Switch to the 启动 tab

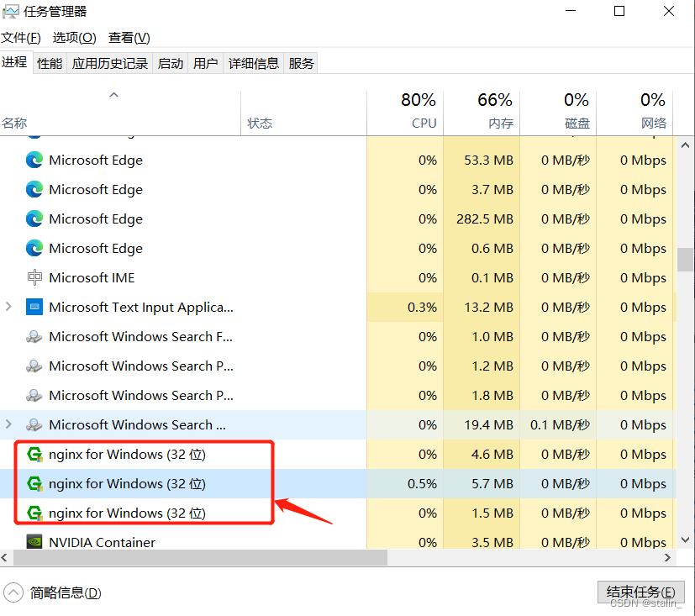tap(171, 63)
